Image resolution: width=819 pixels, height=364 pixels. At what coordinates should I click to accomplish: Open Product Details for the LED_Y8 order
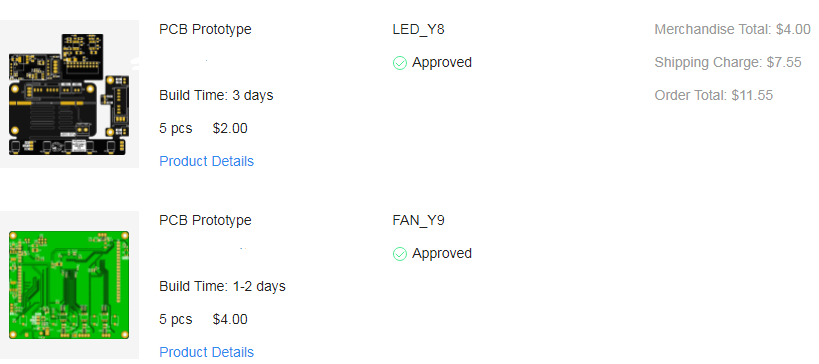(206, 161)
